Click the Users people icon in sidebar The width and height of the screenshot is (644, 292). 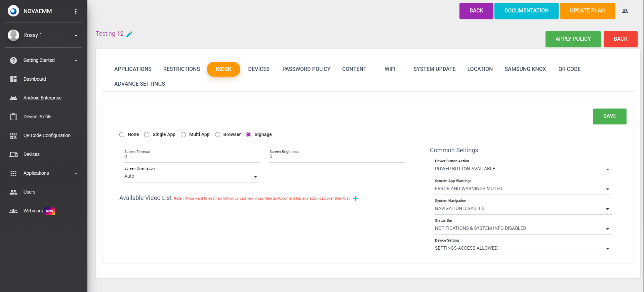point(13,192)
